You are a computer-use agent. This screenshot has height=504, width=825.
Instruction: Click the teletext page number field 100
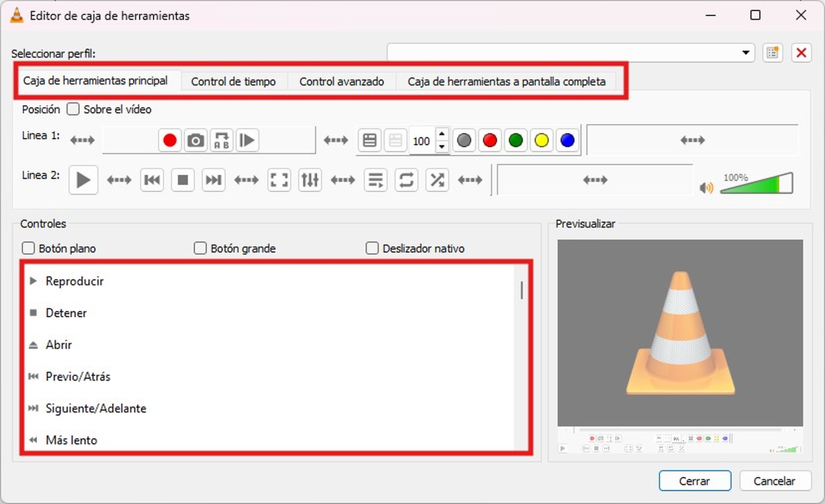click(422, 141)
